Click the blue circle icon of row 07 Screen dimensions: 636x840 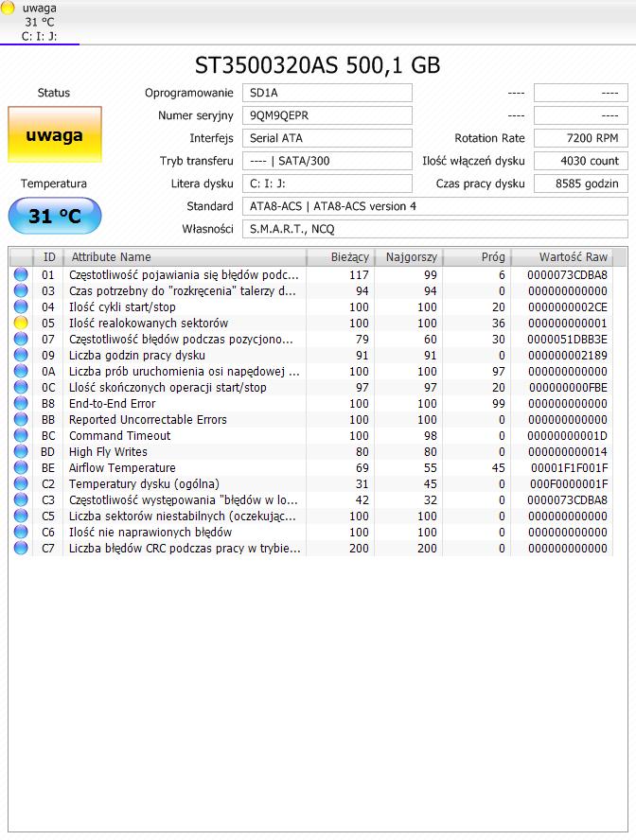coord(21,339)
